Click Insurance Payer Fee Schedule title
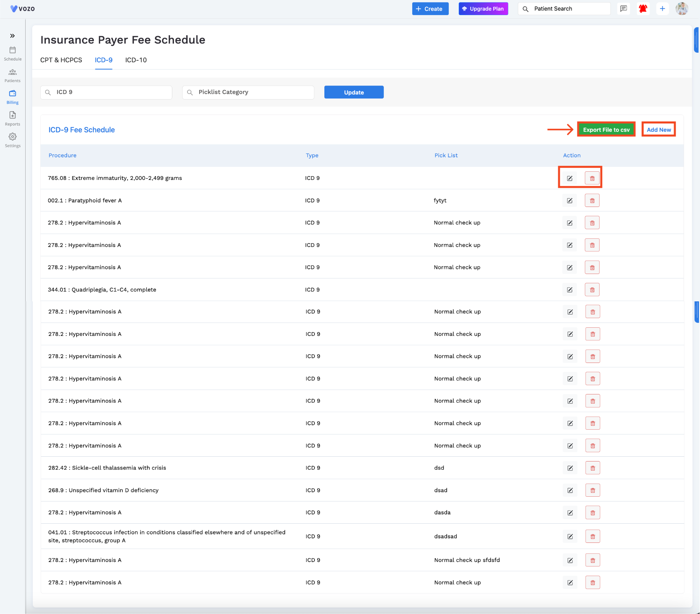 click(123, 40)
